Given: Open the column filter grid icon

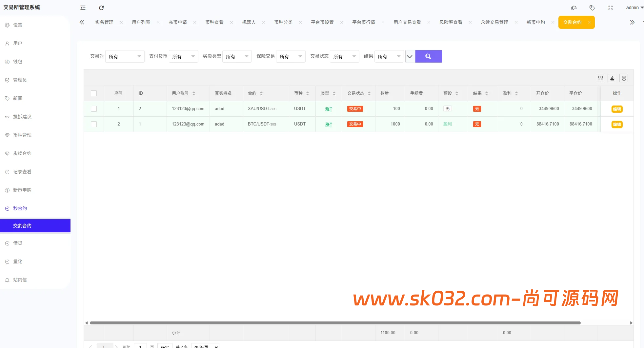Looking at the screenshot, I should 600,78.
